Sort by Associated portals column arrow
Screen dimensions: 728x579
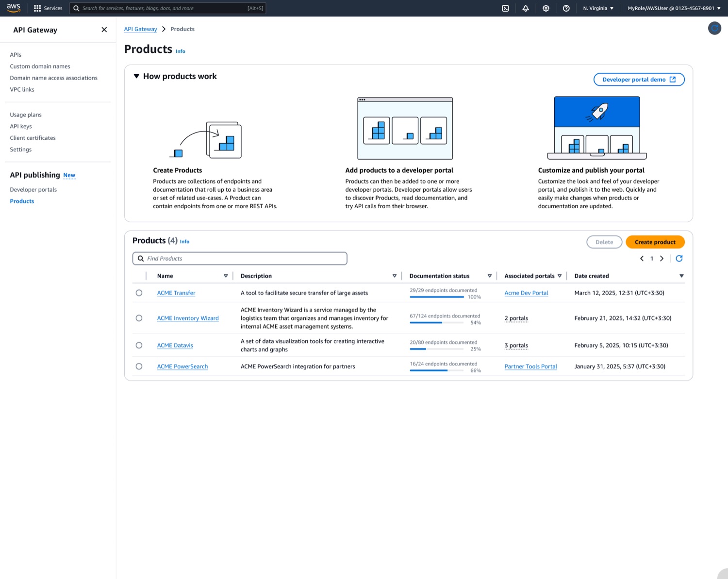[x=560, y=276]
